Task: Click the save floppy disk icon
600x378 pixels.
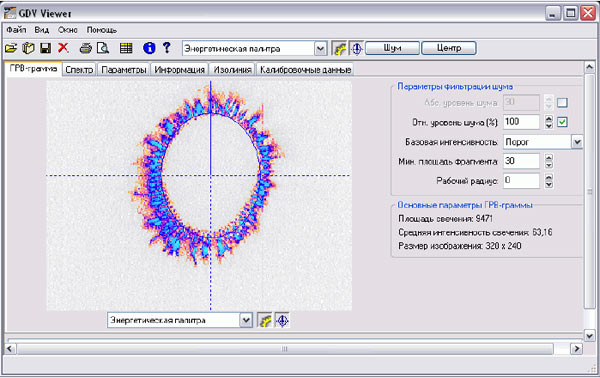Action: tap(46, 48)
